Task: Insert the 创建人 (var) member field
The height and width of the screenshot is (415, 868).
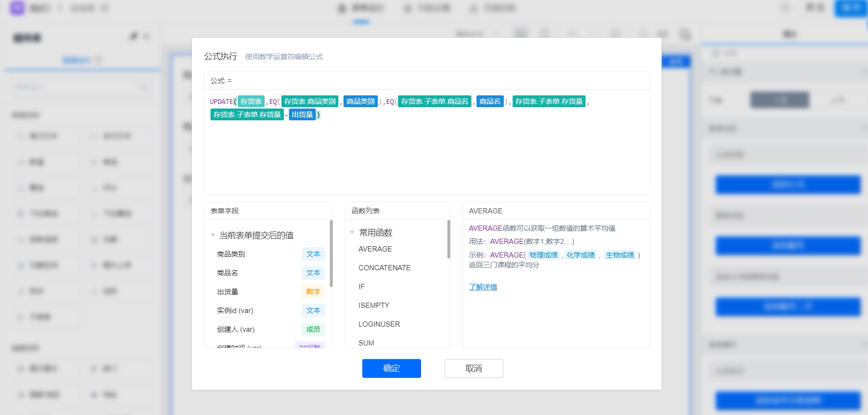Action: point(268,329)
